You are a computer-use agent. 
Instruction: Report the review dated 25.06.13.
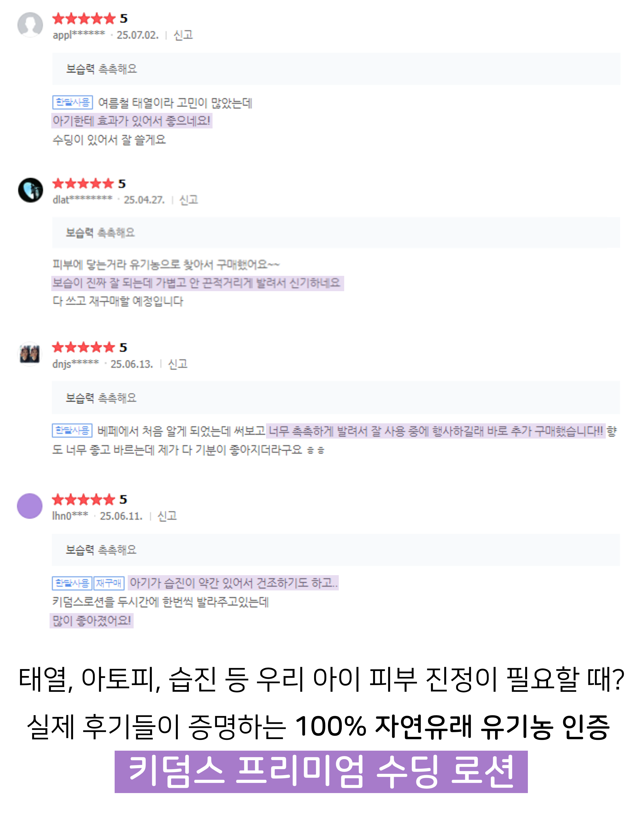click(x=178, y=364)
